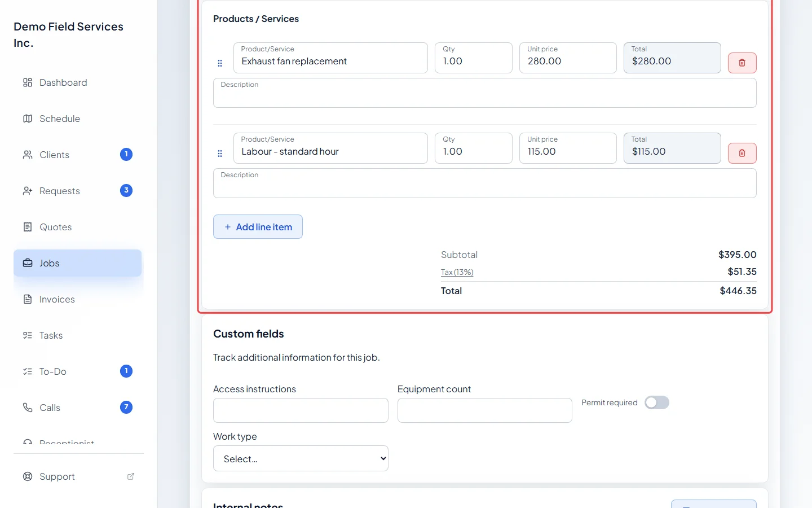Image resolution: width=812 pixels, height=508 pixels.
Task: Click drag handle for Exhaust fan replacement row
Action: pyautogui.click(x=220, y=63)
